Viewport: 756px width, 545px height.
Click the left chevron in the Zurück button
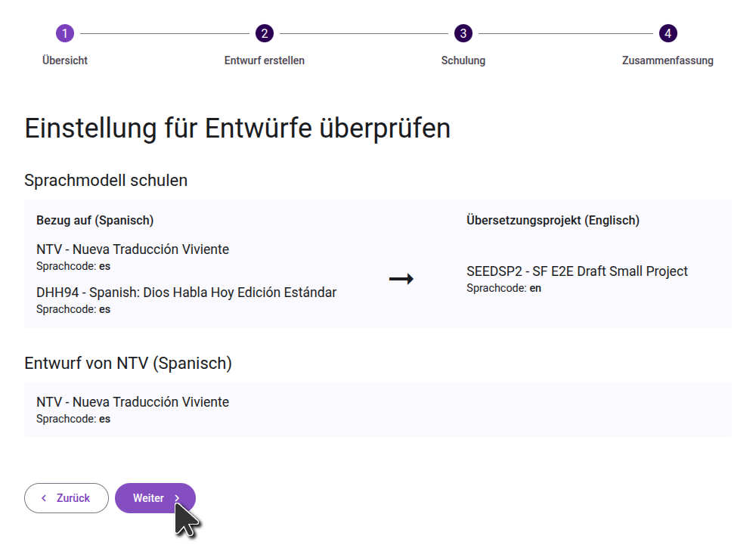[44, 498]
